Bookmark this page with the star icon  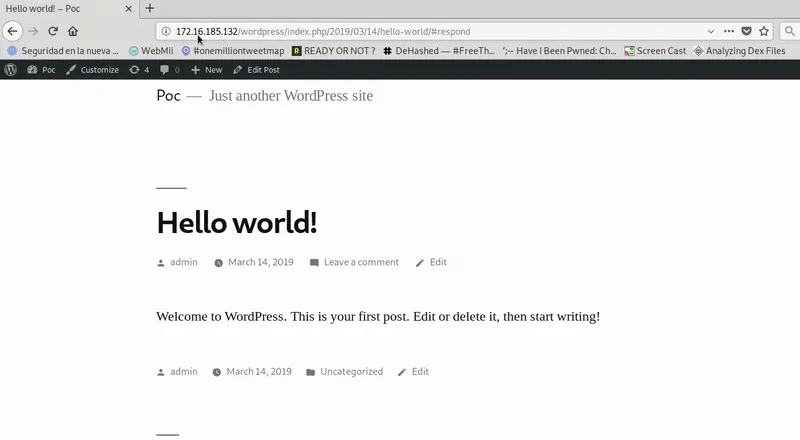pos(764,31)
